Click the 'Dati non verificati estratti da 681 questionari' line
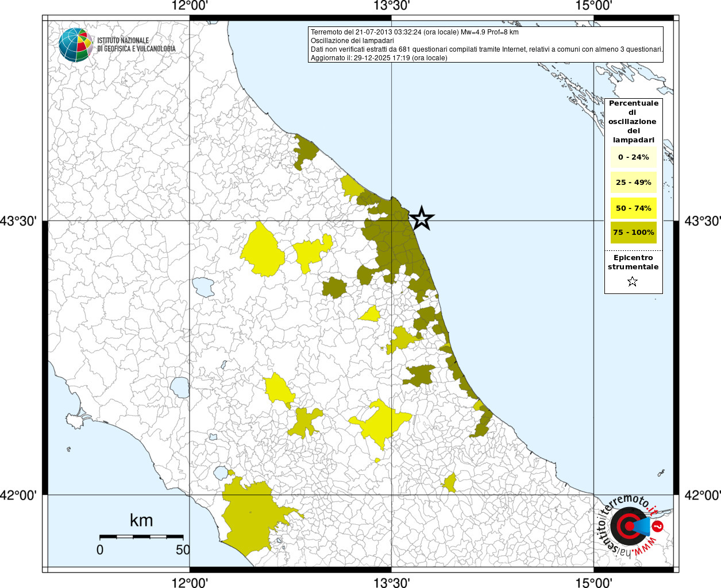The image size is (721, 588). pos(487,49)
